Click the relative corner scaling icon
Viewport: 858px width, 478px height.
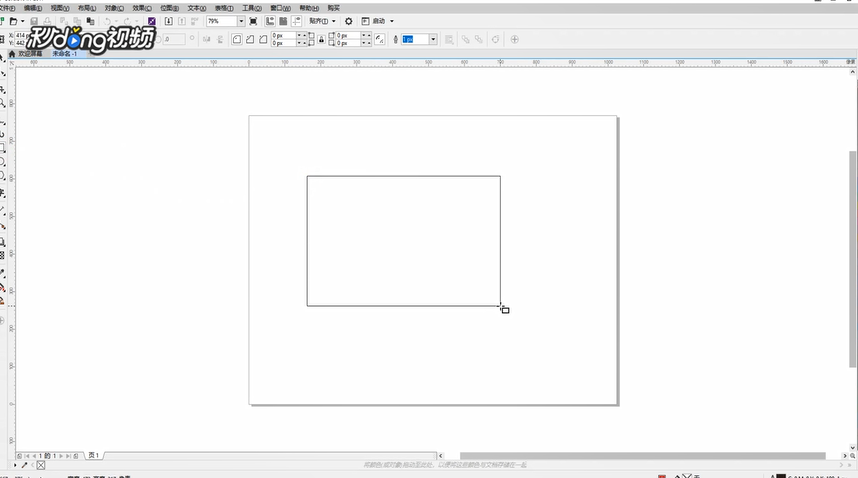click(380, 39)
